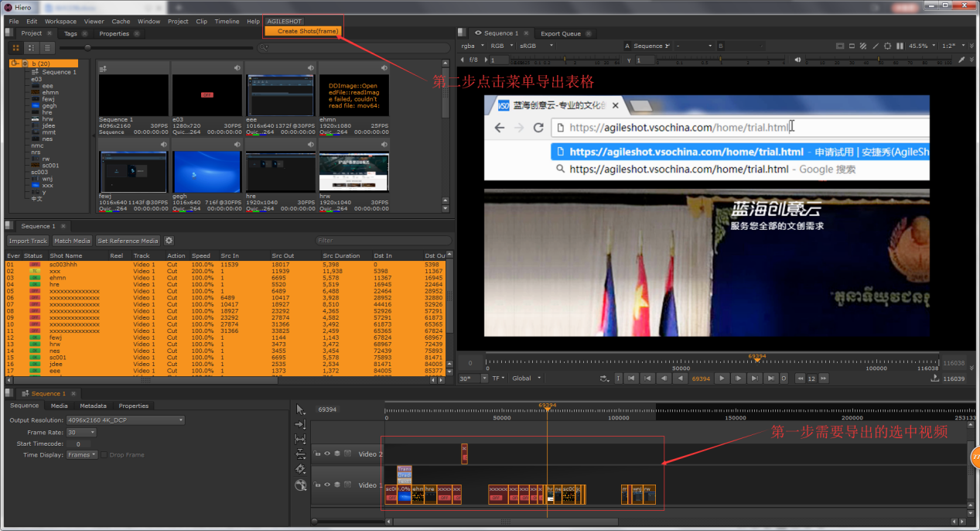Select the slip clip tool in timeline
Screen dimensions: 980x531
click(301, 439)
